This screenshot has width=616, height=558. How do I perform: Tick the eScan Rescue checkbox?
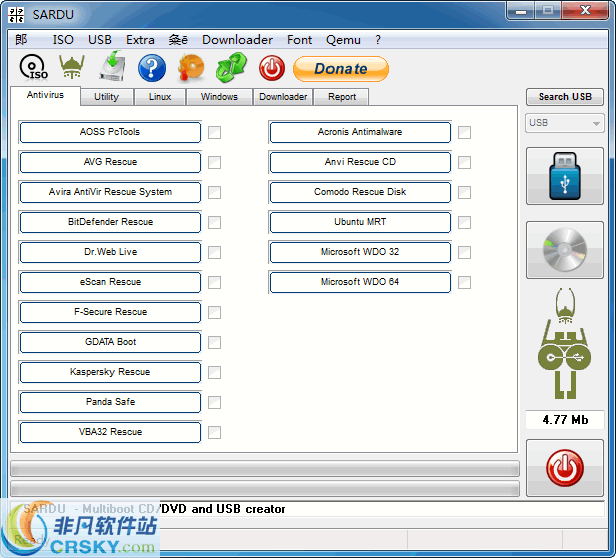(x=214, y=283)
